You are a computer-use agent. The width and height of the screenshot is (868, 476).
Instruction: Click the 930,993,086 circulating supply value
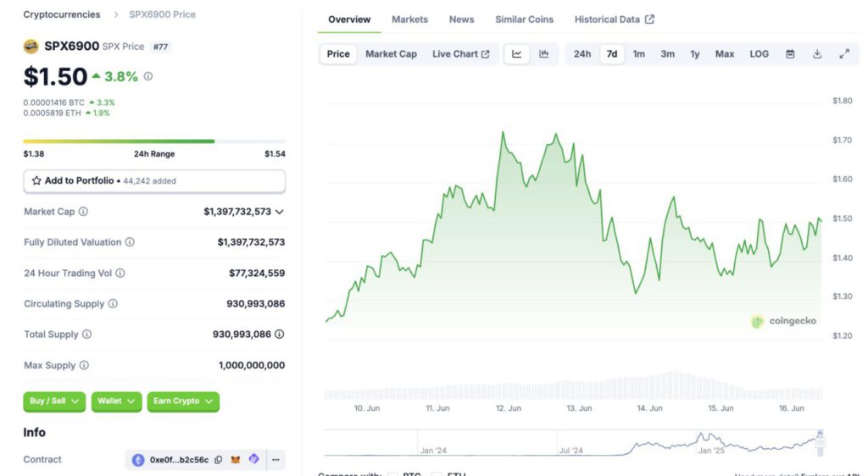click(256, 303)
